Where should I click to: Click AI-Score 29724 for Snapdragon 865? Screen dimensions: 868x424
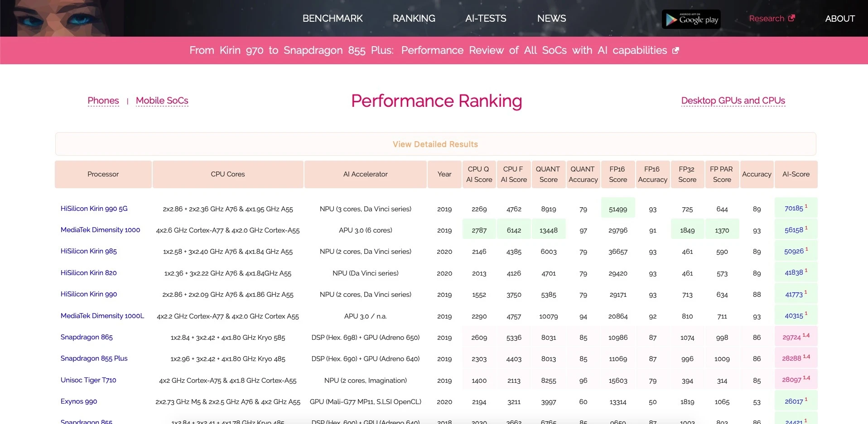pyautogui.click(x=796, y=337)
